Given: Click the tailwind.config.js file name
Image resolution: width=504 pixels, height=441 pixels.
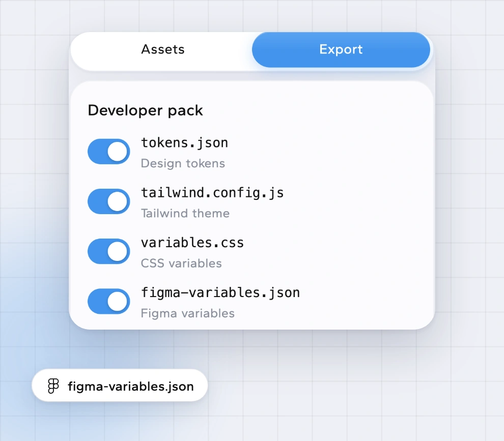Looking at the screenshot, I should [x=212, y=193].
